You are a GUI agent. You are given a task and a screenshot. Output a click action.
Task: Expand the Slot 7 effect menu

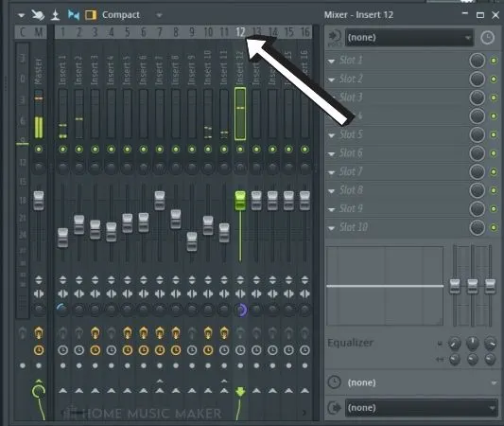[x=331, y=173]
